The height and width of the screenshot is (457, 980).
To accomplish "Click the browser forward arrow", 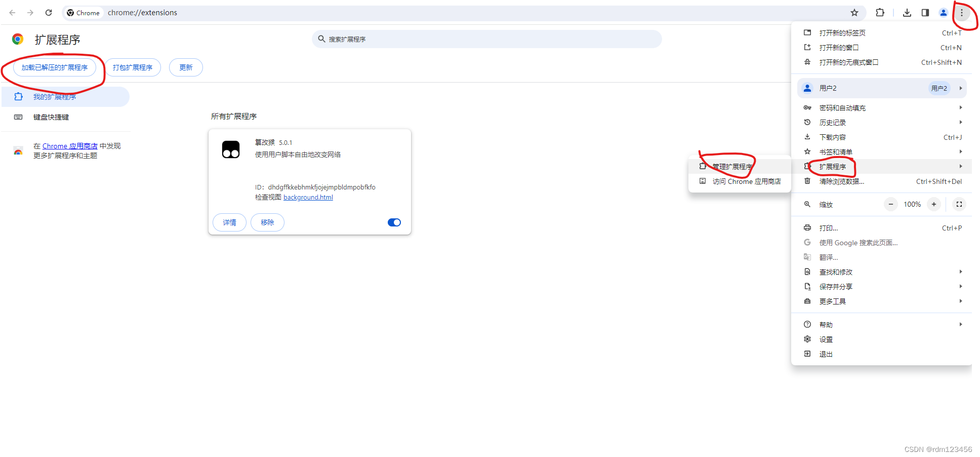I will (x=30, y=13).
